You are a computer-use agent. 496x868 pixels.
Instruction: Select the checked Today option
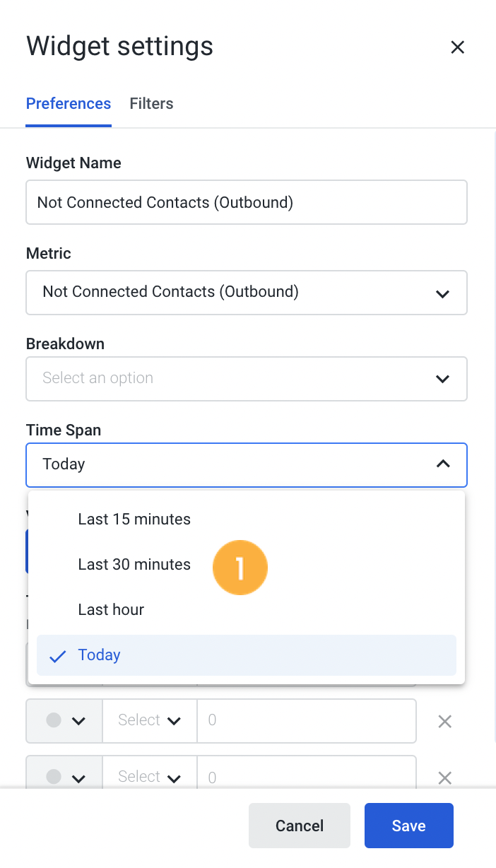pyautogui.click(x=247, y=655)
